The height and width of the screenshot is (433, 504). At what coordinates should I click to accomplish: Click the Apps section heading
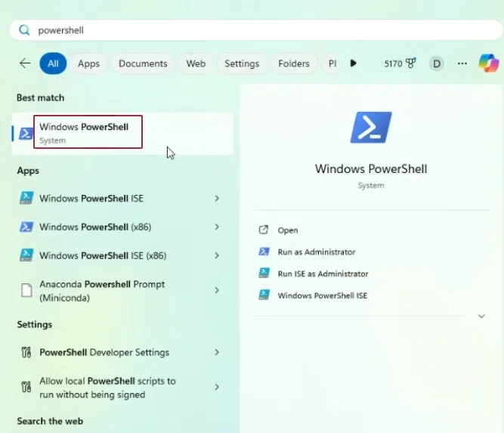pos(28,170)
